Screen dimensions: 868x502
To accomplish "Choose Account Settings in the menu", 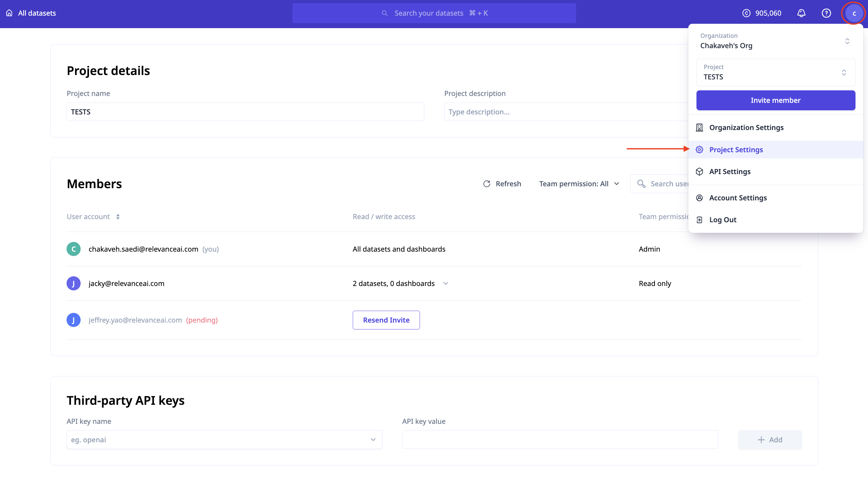I will (x=738, y=198).
